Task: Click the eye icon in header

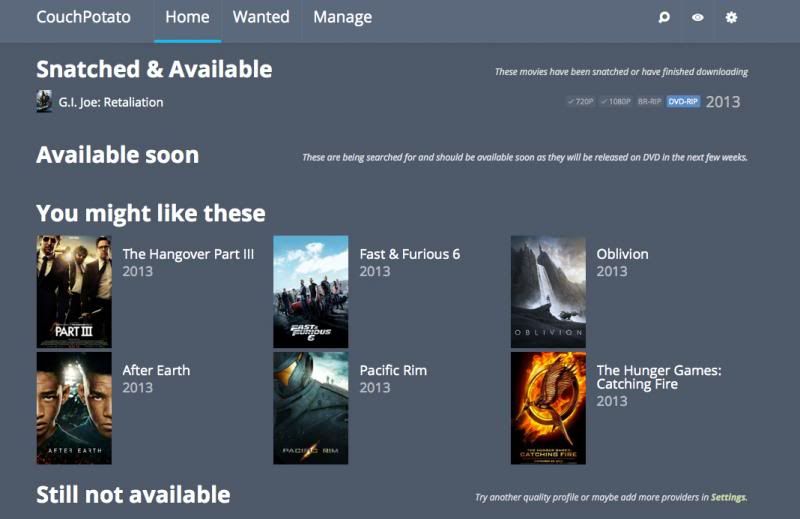Action: point(698,18)
